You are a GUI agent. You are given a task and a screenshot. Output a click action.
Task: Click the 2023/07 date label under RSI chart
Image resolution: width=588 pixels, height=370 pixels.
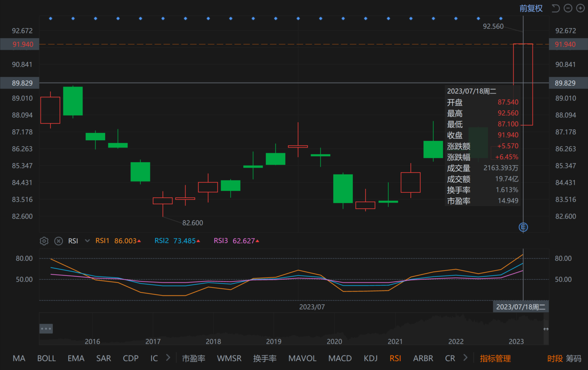312,307
